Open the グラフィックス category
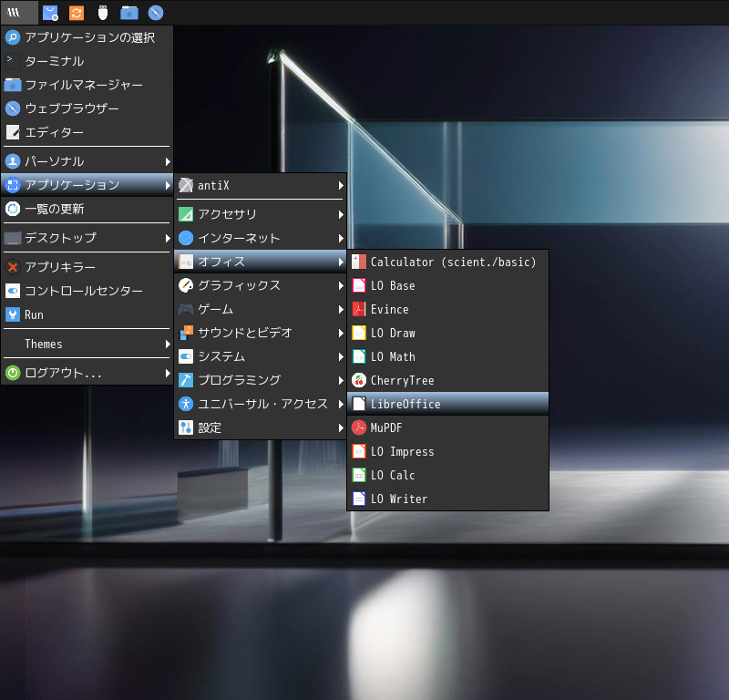 260,285
